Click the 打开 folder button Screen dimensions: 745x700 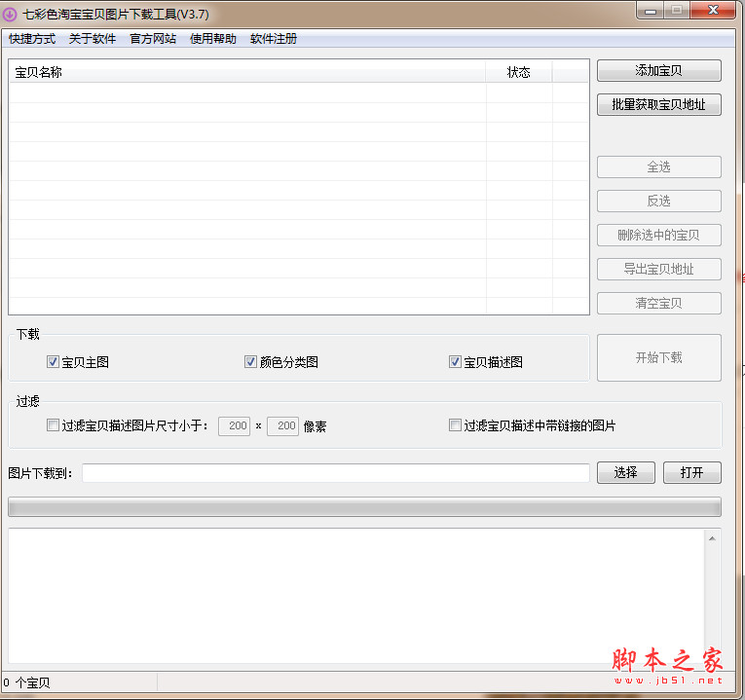(692, 473)
